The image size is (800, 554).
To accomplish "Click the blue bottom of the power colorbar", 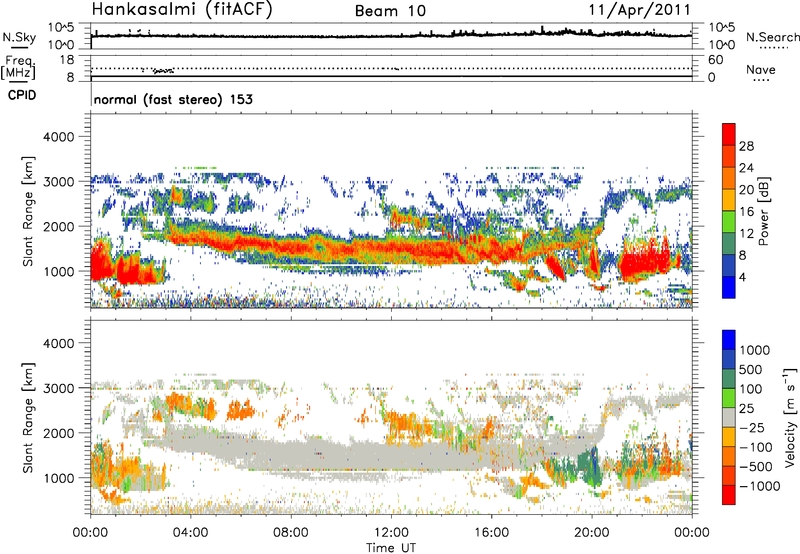I will pos(729,290).
